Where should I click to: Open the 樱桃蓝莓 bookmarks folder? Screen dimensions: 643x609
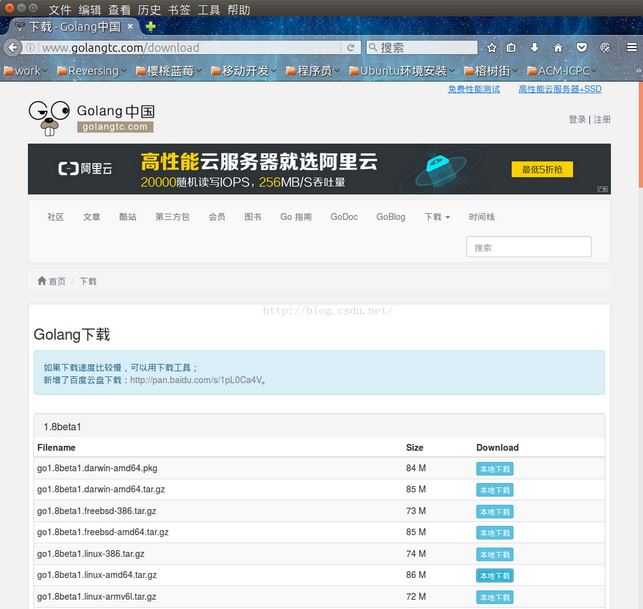(x=169, y=71)
